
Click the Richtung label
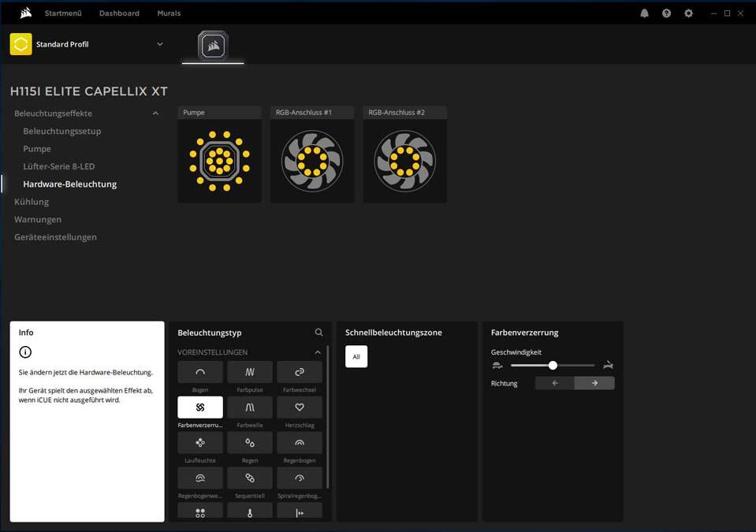pos(504,383)
